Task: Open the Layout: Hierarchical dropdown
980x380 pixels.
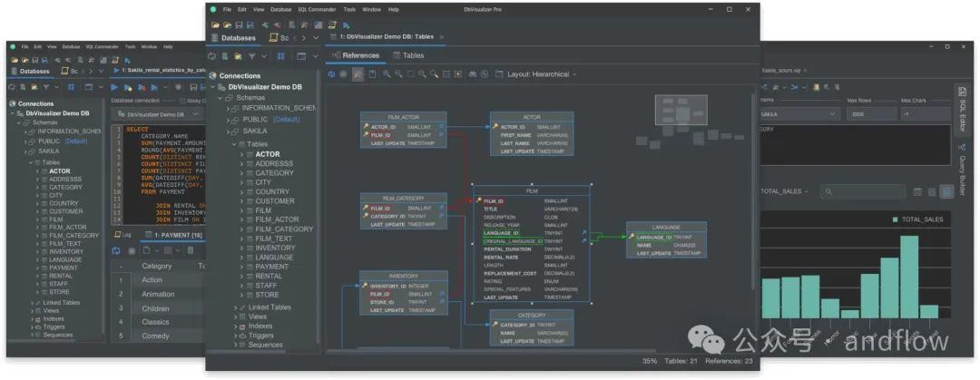Action: 541,74
